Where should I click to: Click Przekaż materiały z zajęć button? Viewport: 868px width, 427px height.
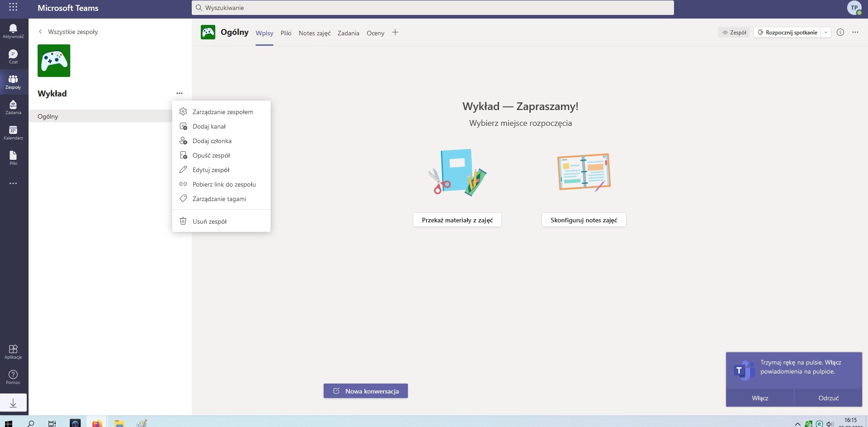click(457, 220)
